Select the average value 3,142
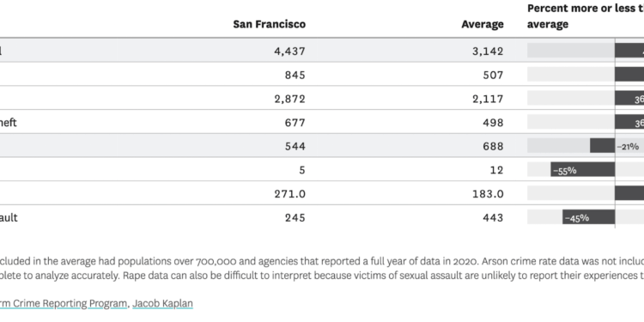 (x=488, y=51)
